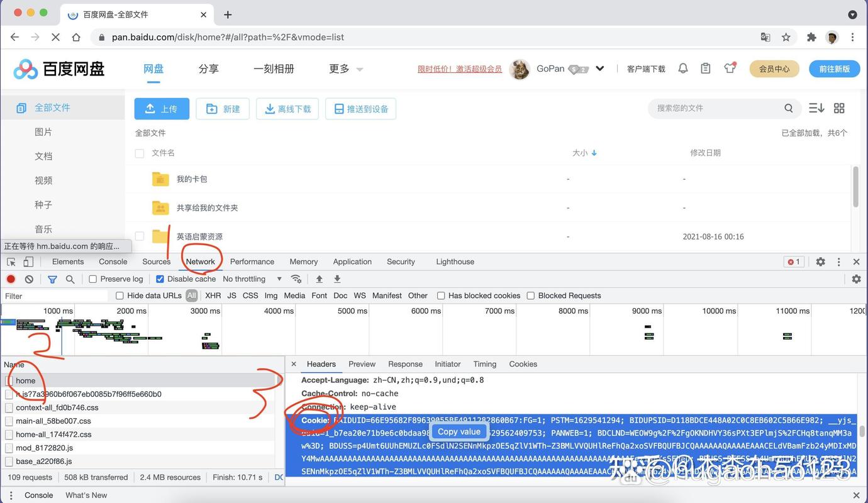Screen dimensions: 868x503
Task: Clear the network log with the block icon
Action: [x=28, y=279]
